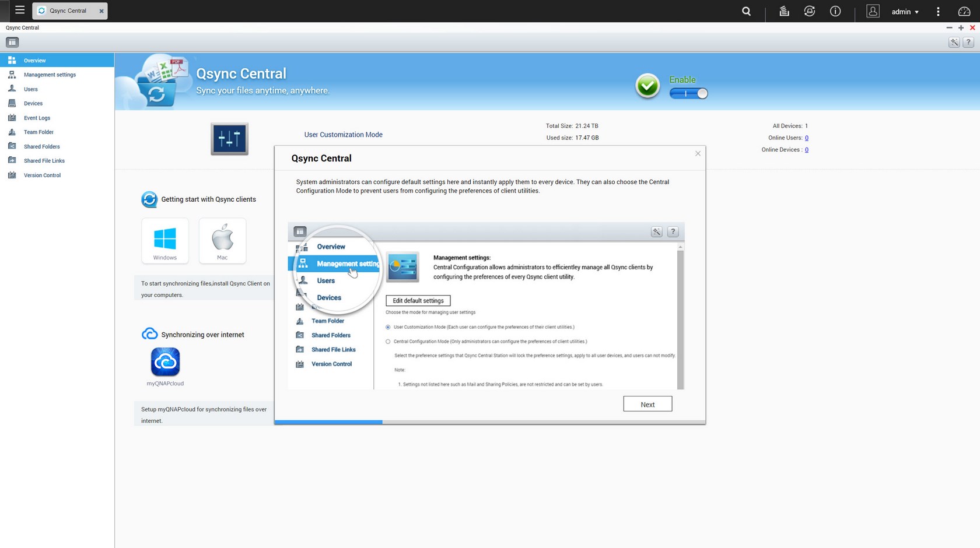Open the Online Devices count link

pos(806,150)
